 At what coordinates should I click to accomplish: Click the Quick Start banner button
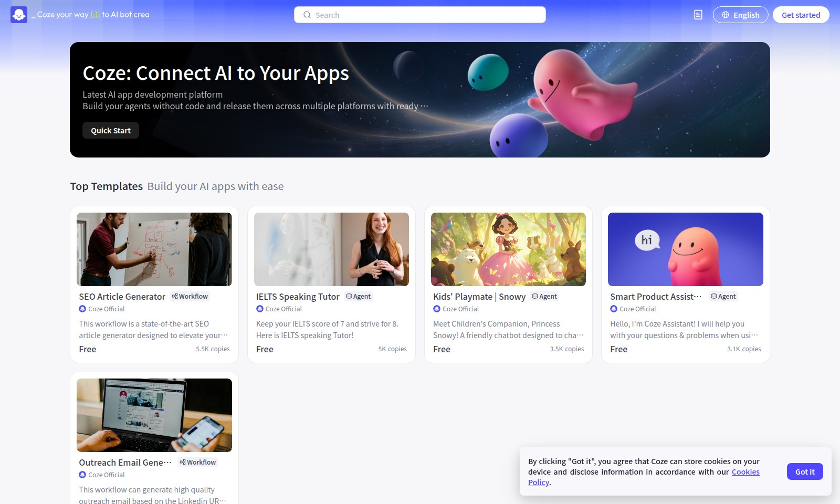pyautogui.click(x=111, y=130)
